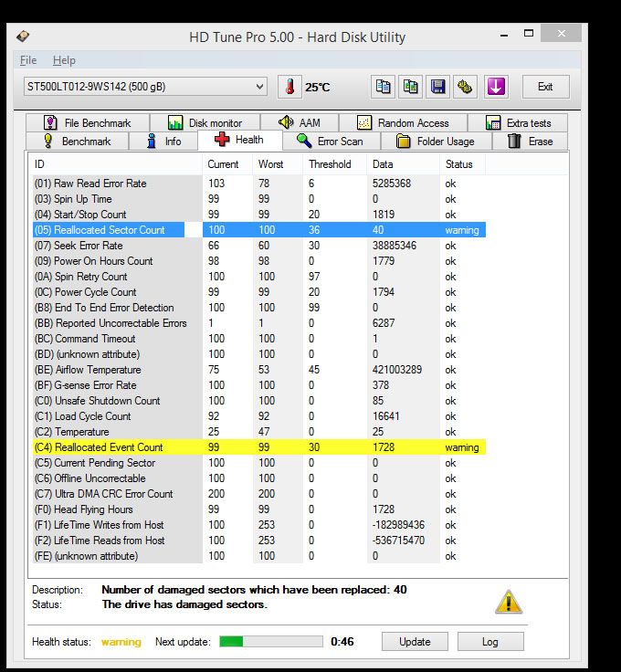Viewport: 621px width, 672px height.
Task: Click the yellow warning health status text
Action: [121, 642]
